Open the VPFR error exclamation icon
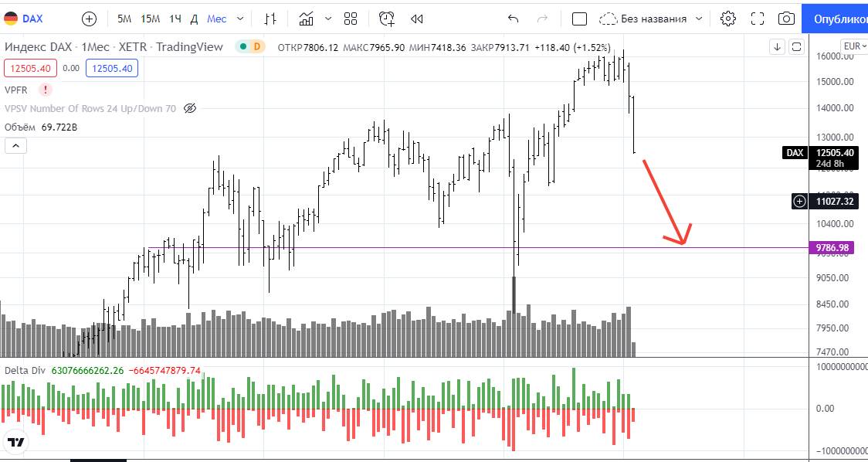Image resolution: width=868 pixels, height=462 pixels. click(45, 90)
